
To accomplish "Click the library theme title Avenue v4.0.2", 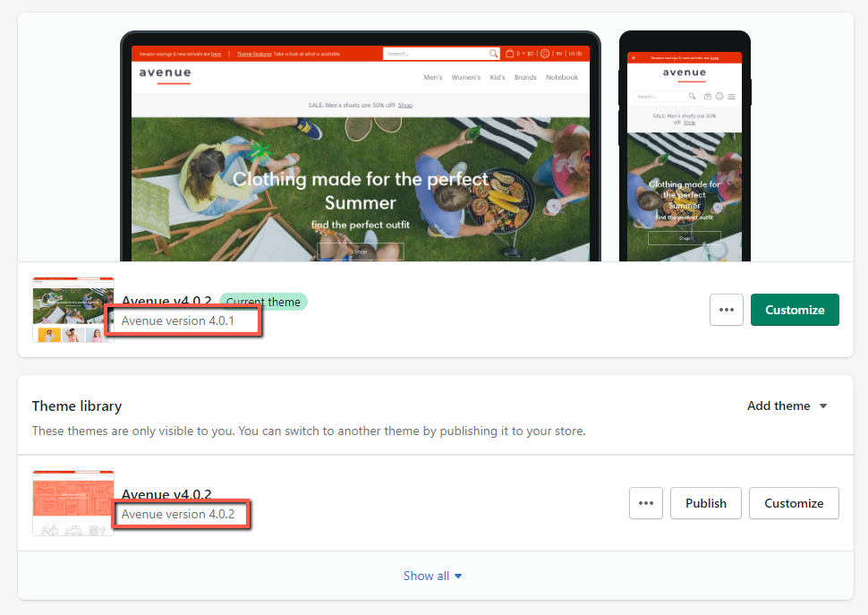I will (x=166, y=494).
